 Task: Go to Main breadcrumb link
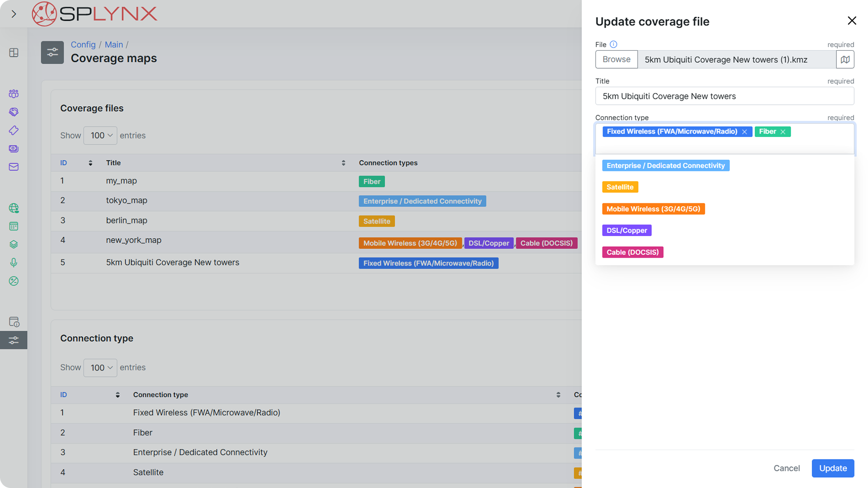click(x=114, y=45)
